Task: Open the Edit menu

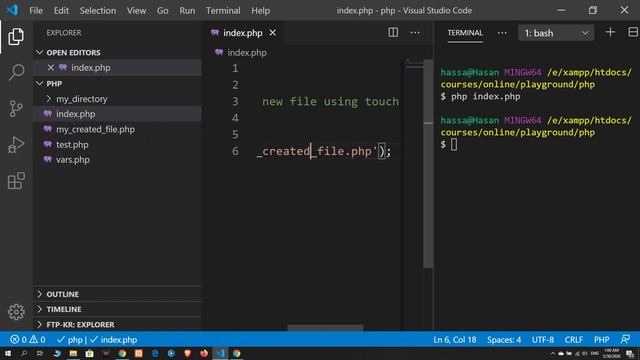Action: pyautogui.click(x=61, y=11)
